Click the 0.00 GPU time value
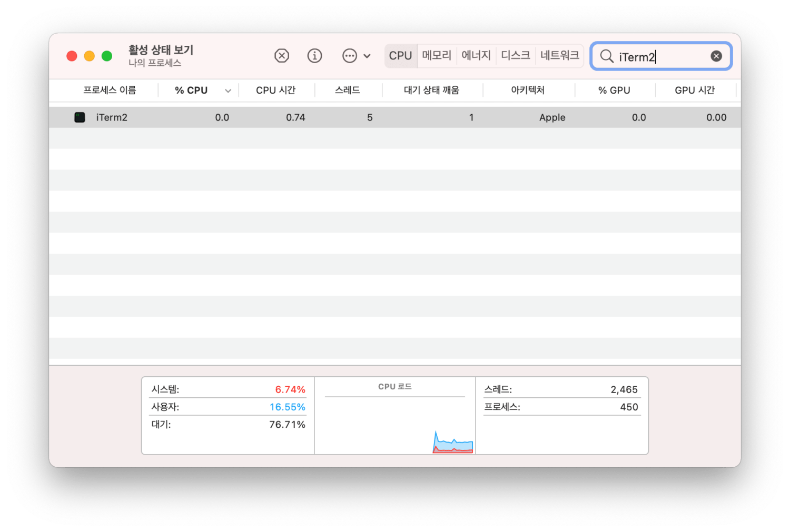 716,117
